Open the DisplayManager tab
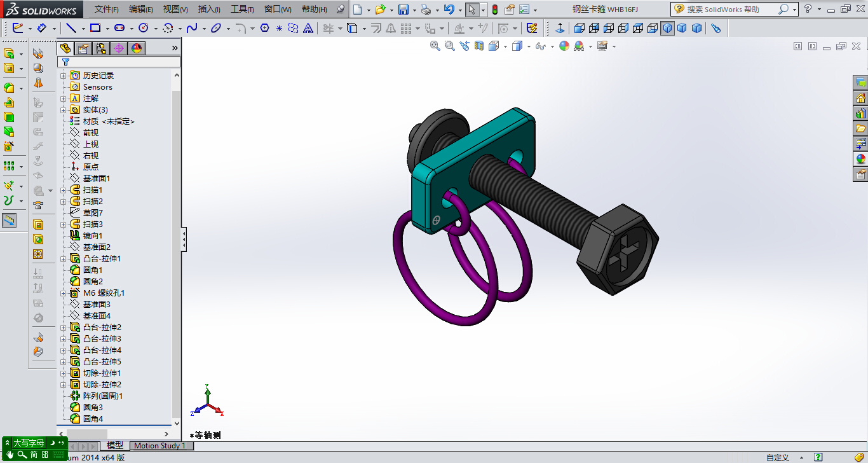The height and width of the screenshot is (463, 868). tap(137, 48)
